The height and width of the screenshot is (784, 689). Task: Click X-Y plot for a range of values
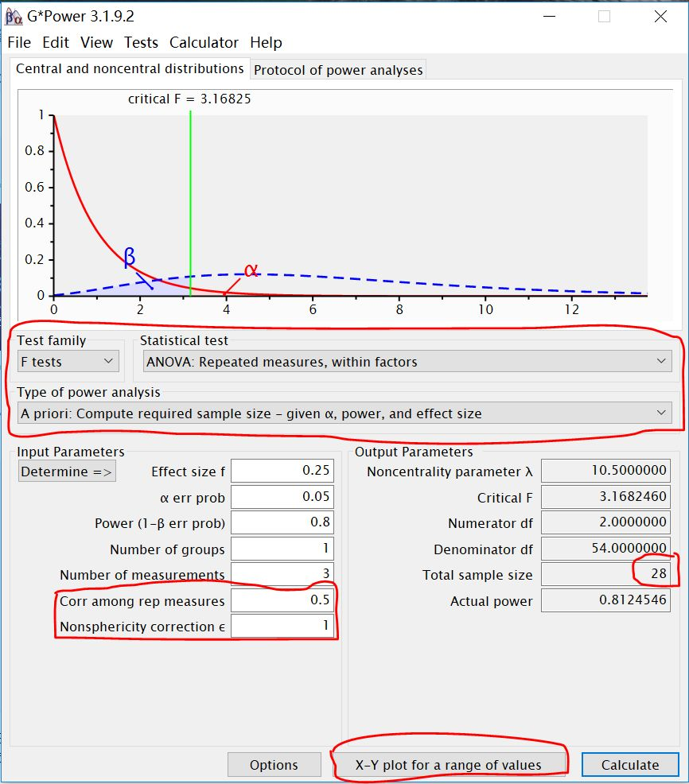pyautogui.click(x=448, y=765)
